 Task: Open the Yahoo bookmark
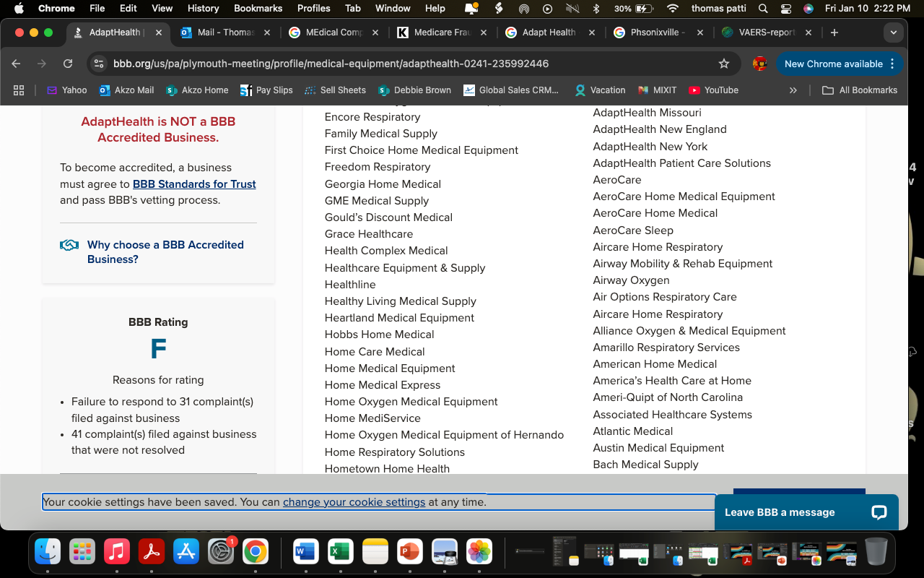click(66, 90)
